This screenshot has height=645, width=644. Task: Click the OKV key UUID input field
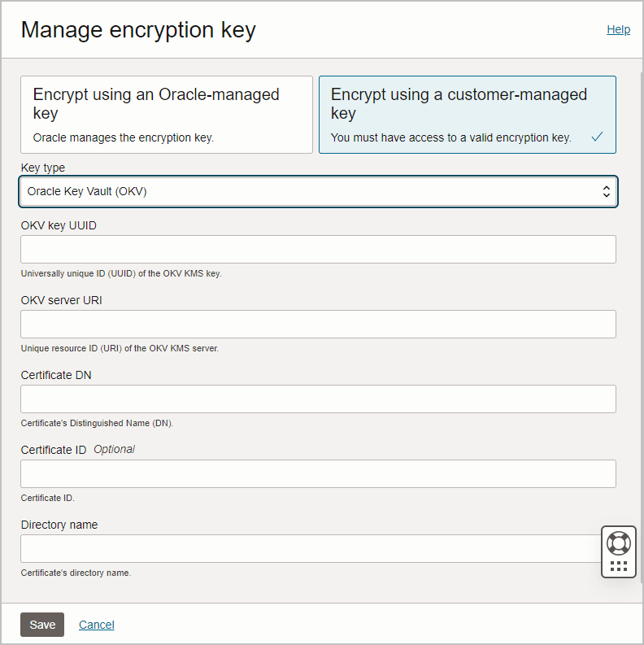pos(318,249)
